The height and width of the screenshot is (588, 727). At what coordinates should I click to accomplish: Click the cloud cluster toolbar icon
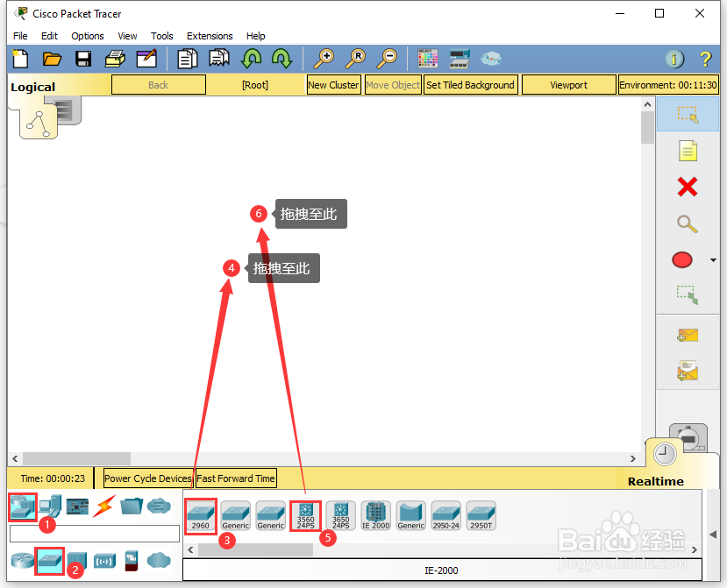click(x=490, y=59)
